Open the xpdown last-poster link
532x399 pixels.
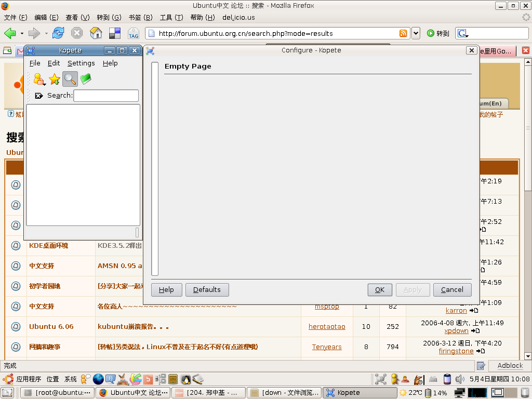point(456,331)
